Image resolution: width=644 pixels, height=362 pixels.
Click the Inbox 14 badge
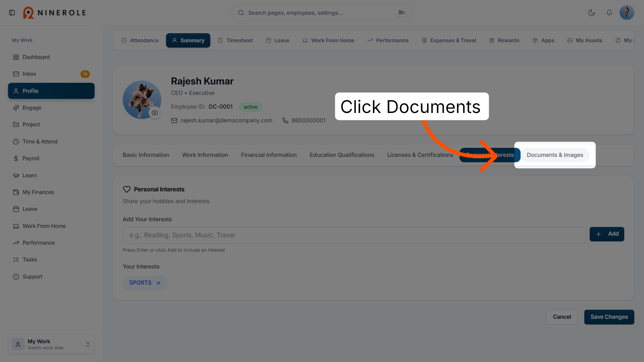pos(85,74)
